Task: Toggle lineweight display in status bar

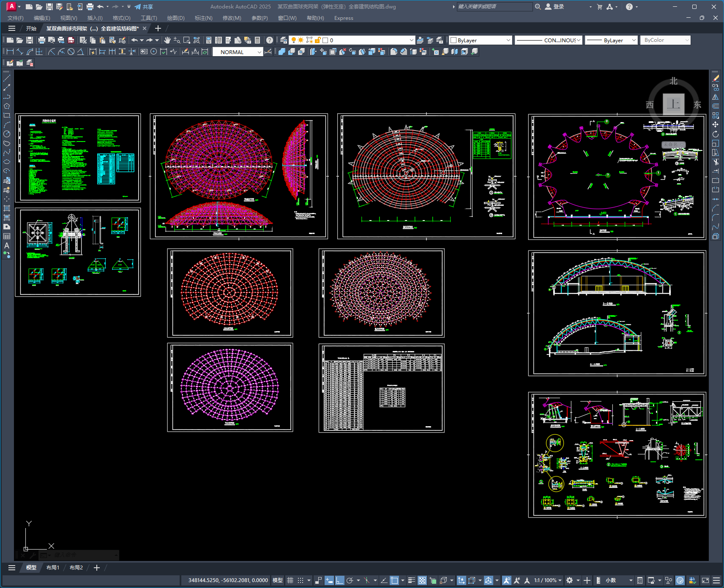Action: coord(412,580)
